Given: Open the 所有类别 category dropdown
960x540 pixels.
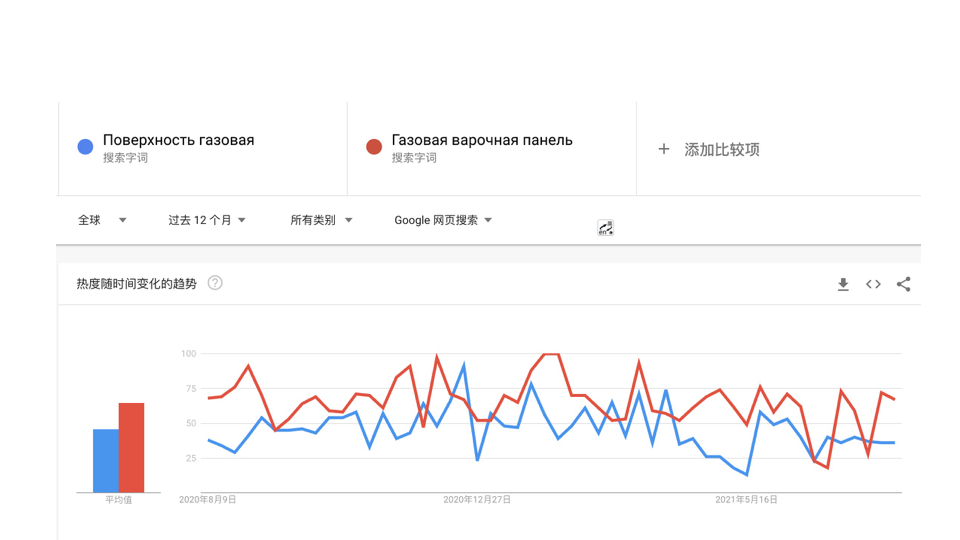Looking at the screenshot, I should (x=321, y=220).
